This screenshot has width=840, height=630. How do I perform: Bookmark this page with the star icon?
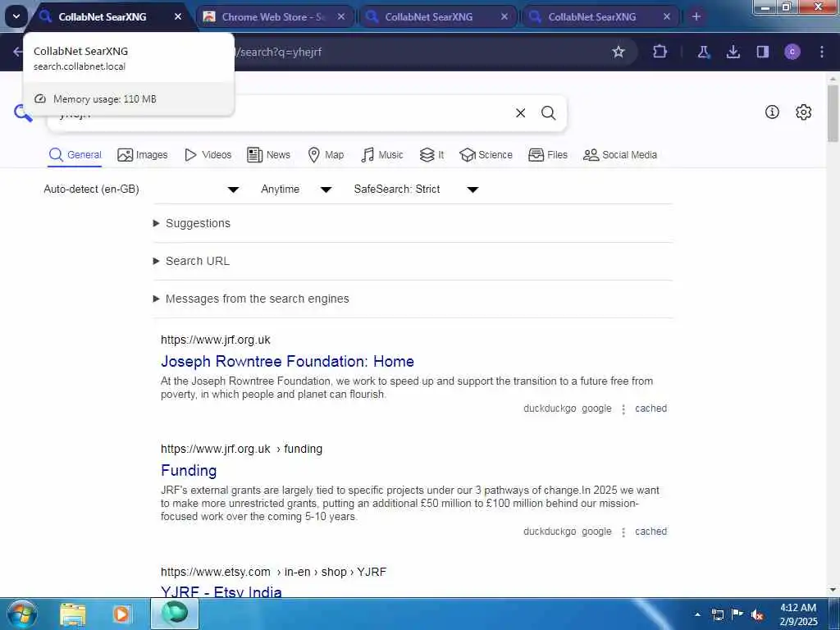(x=619, y=52)
